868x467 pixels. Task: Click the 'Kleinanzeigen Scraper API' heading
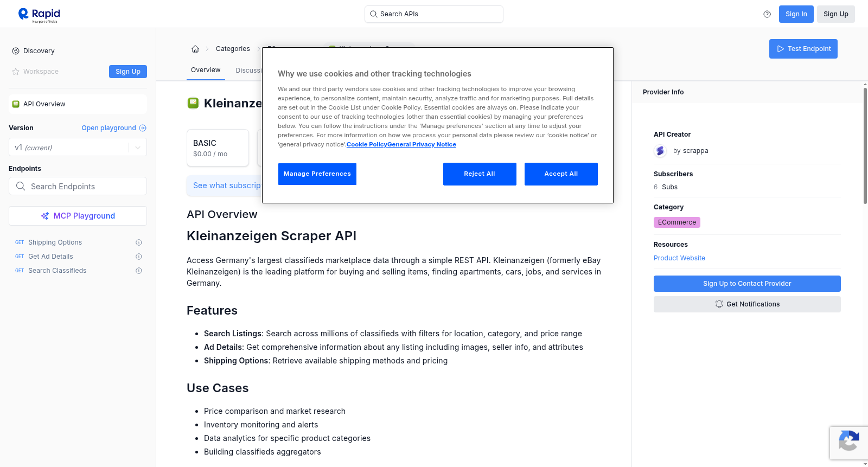click(x=271, y=236)
